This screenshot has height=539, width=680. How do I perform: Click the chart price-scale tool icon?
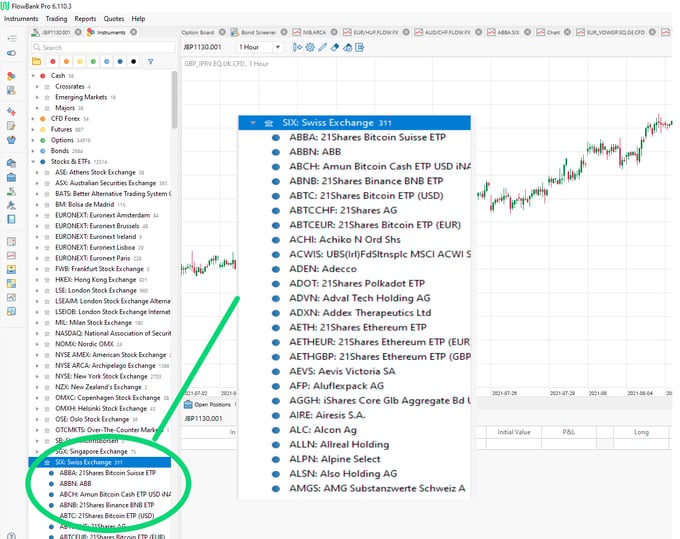pyautogui.click(x=297, y=47)
